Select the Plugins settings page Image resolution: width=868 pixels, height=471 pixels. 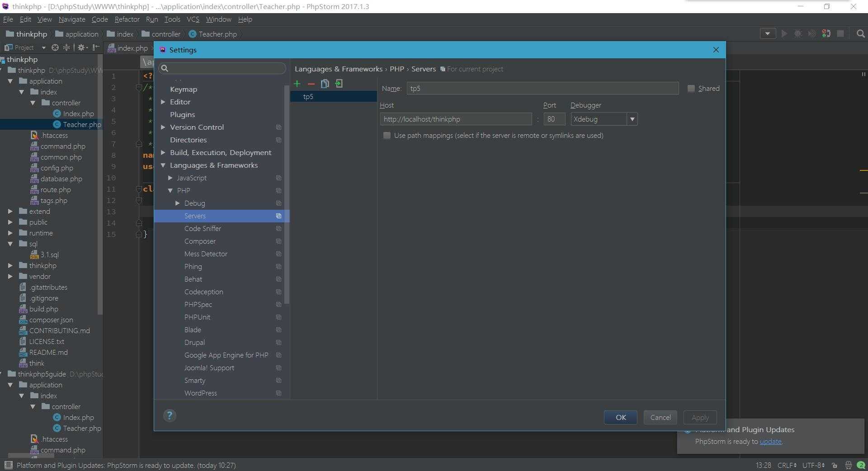(x=183, y=115)
